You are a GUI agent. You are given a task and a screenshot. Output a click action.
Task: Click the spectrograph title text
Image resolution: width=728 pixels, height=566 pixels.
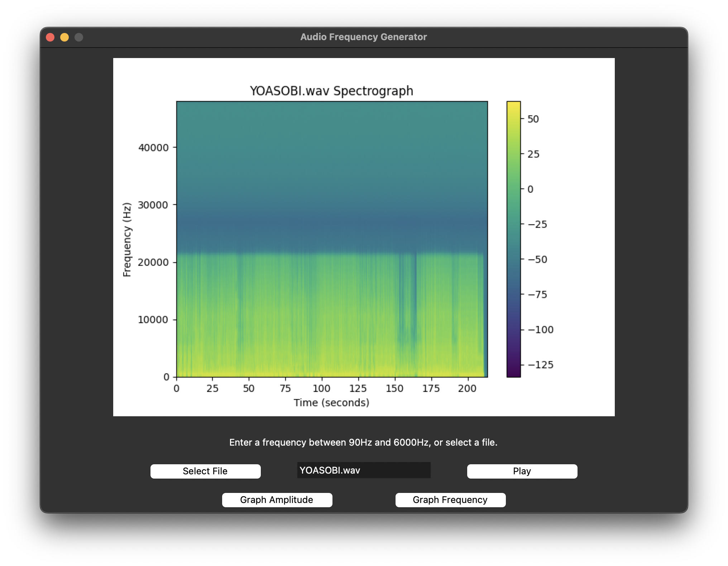click(331, 91)
